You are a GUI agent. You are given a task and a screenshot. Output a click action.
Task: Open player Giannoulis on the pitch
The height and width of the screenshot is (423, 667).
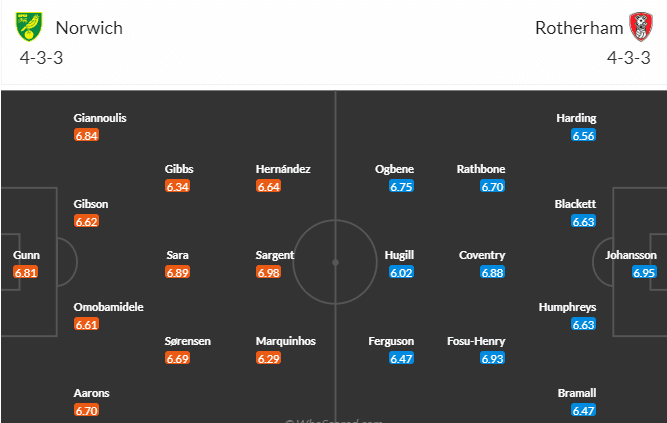coord(100,118)
